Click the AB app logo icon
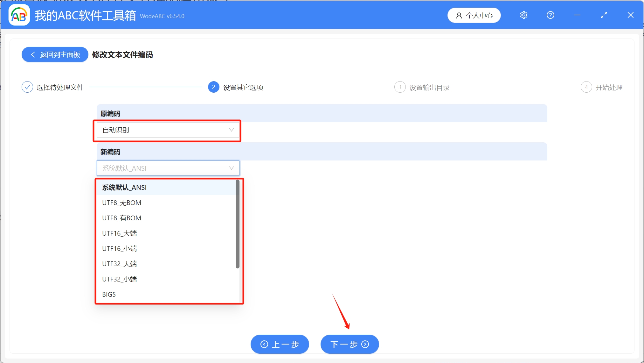 (19, 15)
